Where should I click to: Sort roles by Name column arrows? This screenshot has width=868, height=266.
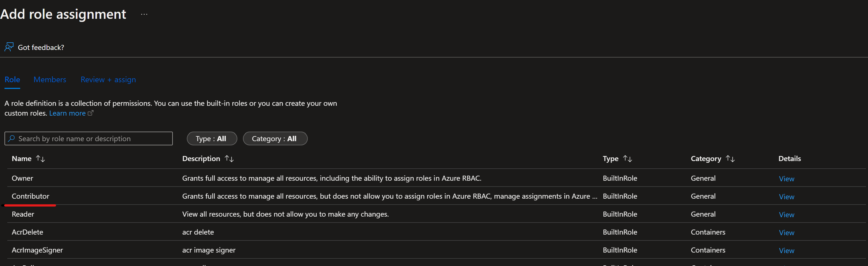pyautogui.click(x=40, y=159)
